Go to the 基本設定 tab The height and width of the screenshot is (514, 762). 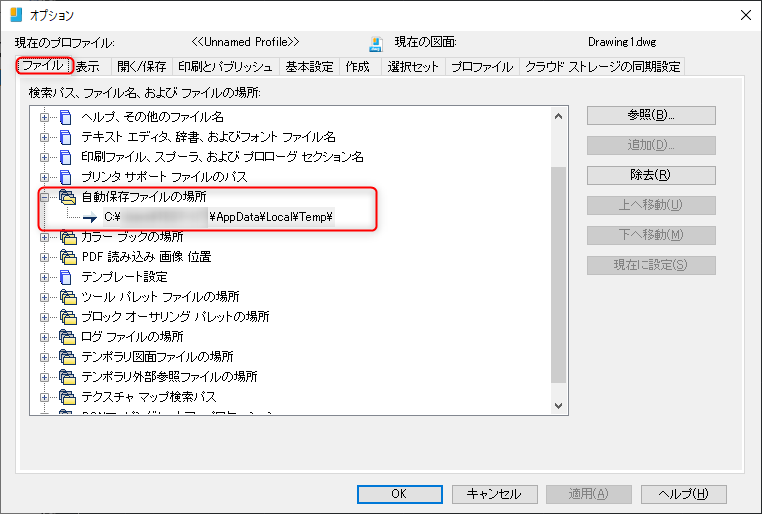(309, 67)
